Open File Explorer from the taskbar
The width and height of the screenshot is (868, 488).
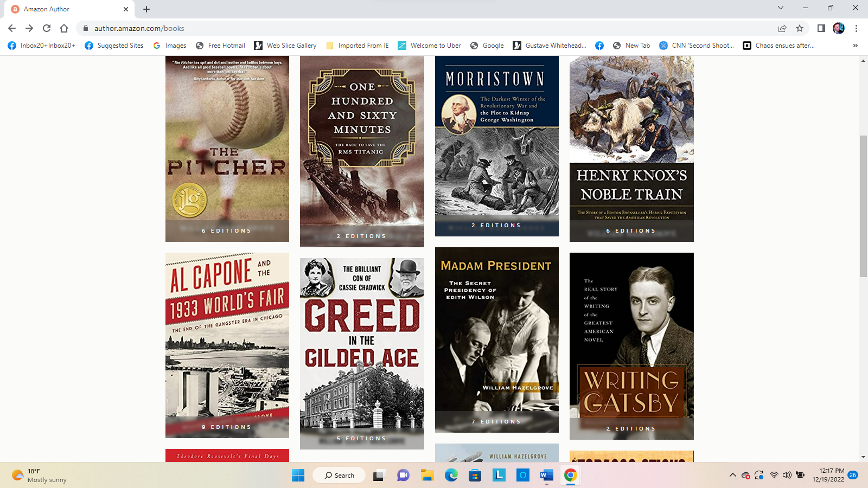point(427,476)
